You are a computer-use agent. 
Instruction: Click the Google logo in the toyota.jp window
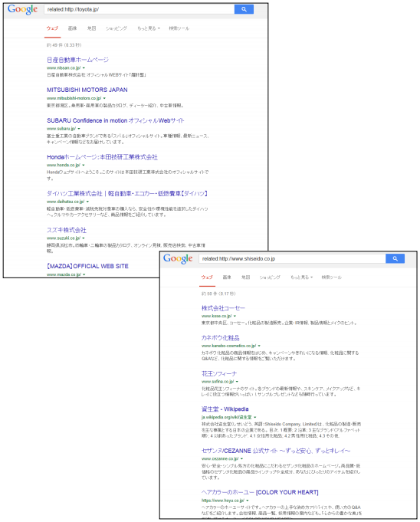click(23, 9)
